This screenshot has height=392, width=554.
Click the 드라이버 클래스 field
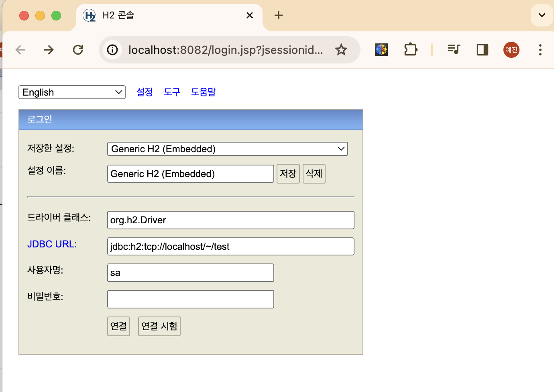pos(231,220)
